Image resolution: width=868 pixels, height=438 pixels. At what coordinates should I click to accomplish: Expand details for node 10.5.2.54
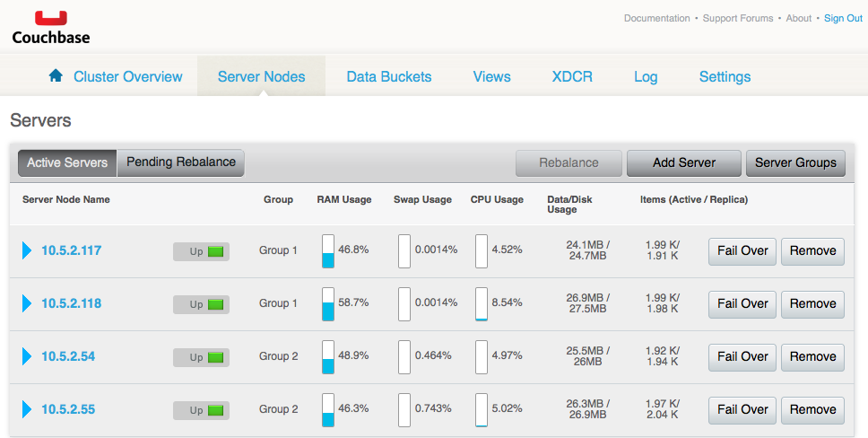click(27, 357)
